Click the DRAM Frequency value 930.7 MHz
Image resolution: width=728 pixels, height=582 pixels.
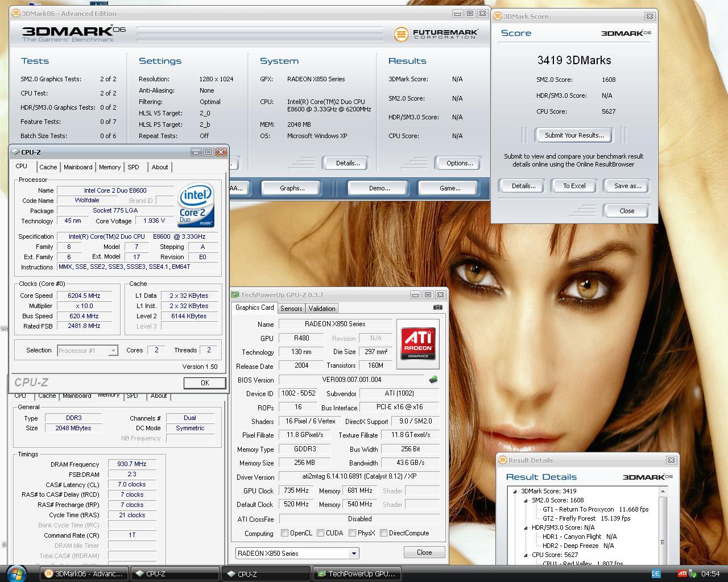click(x=132, y=464)
